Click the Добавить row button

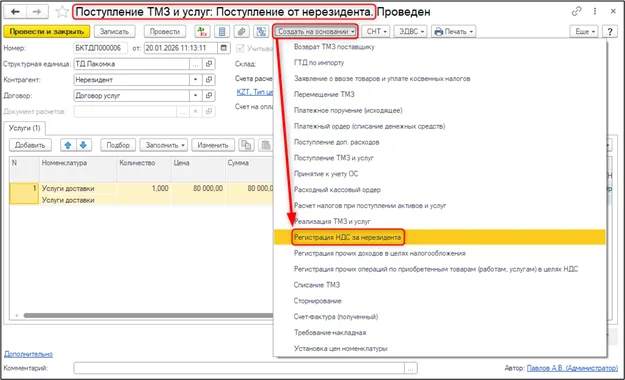pyautogui.click(x=30, y=145)
